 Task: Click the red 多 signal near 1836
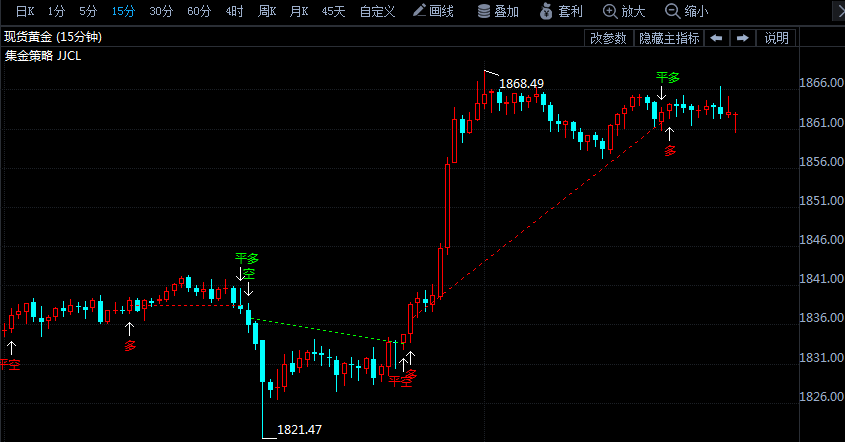click(x=130, y=346)
